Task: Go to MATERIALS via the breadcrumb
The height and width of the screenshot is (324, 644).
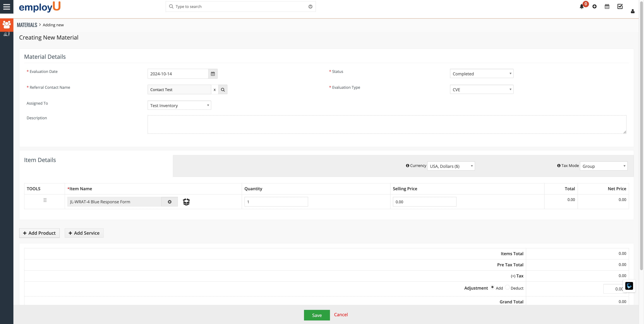Action: coord(27,25)
